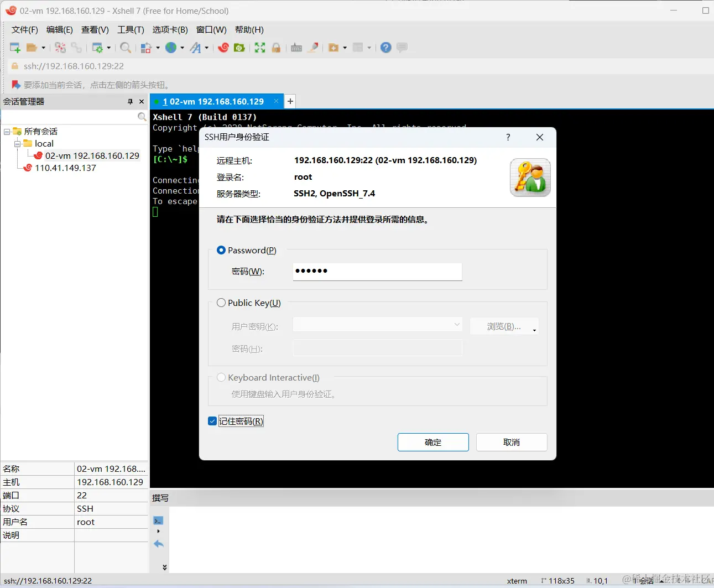This screenshot has width=714, height=588.
Task: Open the 编辑(E) menu
Action: 60,30
